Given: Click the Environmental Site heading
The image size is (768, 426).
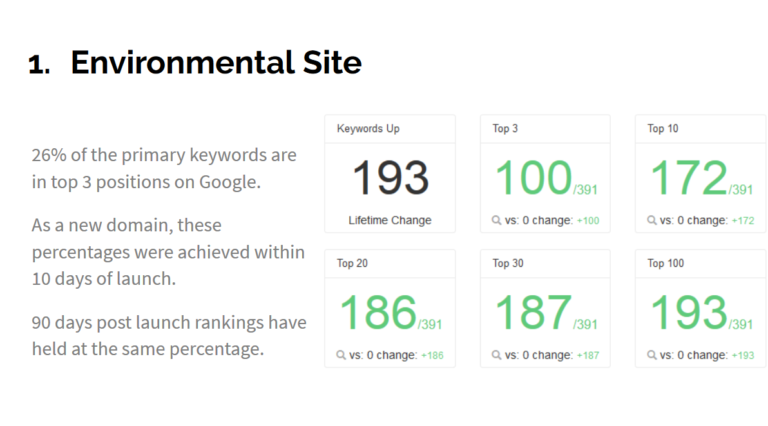Looking at the screenshot, I should 215,64.
